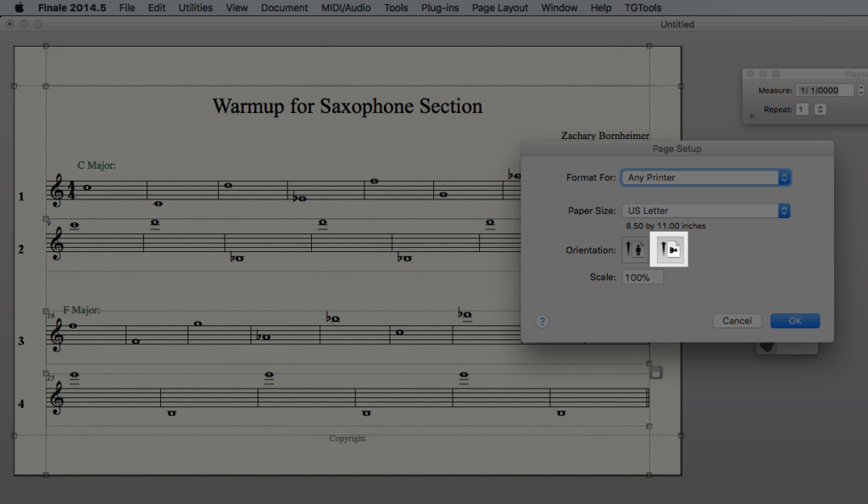Open the Plug-ins menu
Viewport: 868px width, 504px height.
pyautogui.click(x=439, y=8)
